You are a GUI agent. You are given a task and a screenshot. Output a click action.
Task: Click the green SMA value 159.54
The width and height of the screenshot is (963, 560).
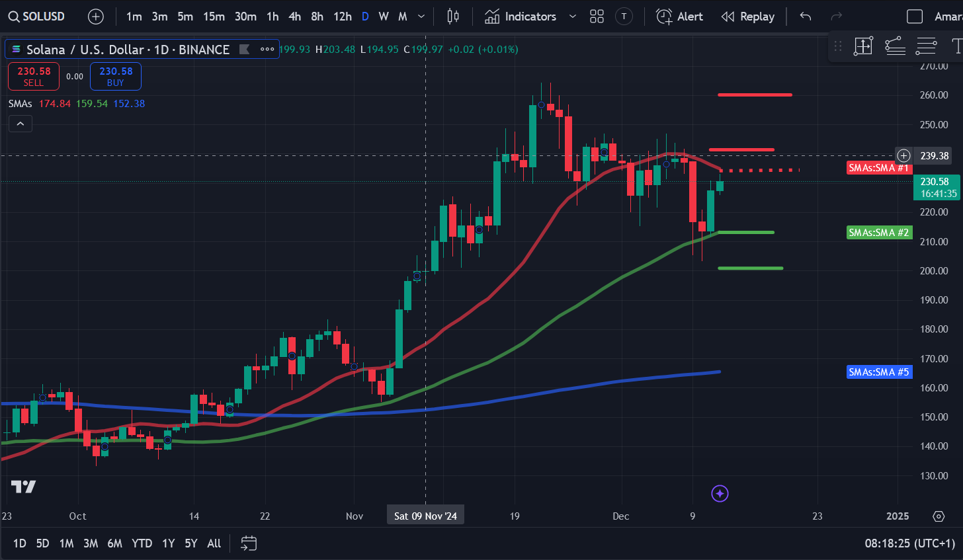click(x=91, y=104)
